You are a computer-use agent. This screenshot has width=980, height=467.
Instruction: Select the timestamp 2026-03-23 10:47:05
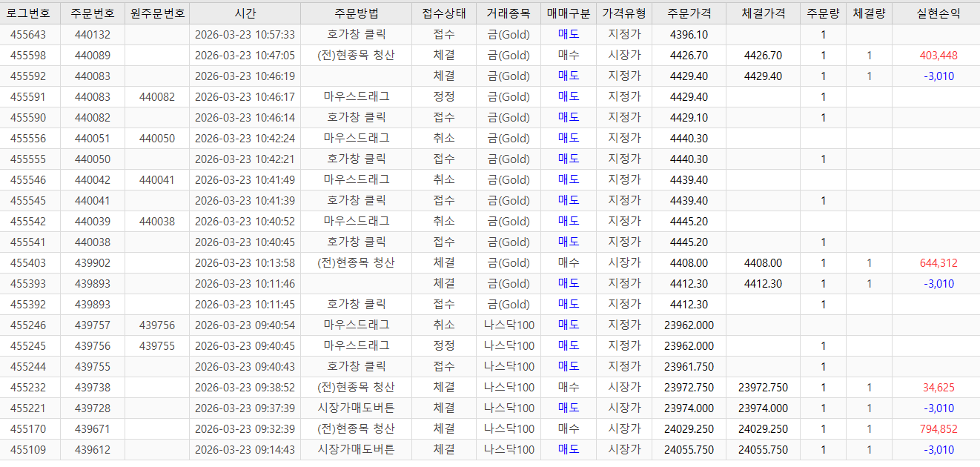(245, 56)
